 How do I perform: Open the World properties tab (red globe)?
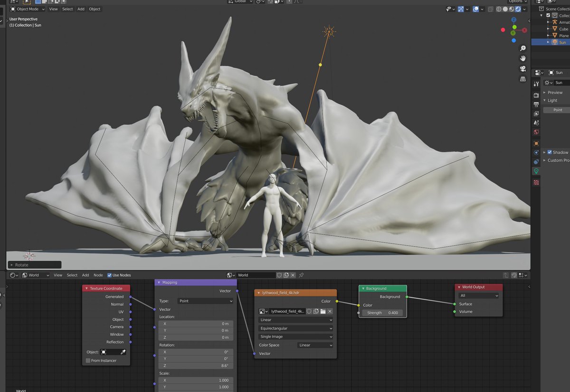[x=536, y=132]
